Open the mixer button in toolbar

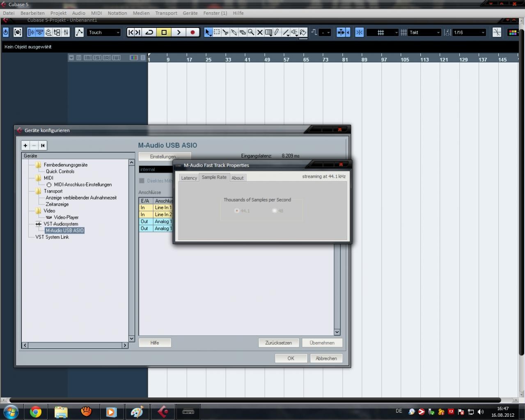click(66, 32)
